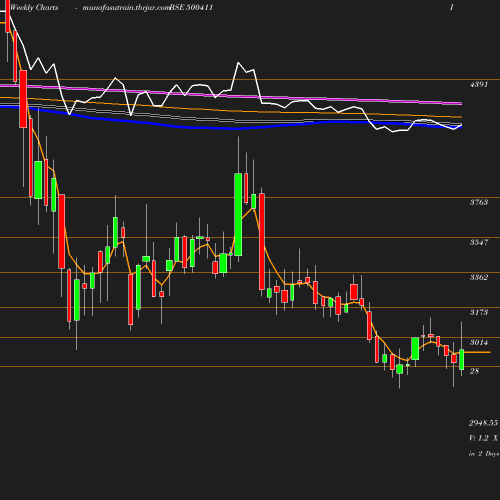Click the 3014 price level label
Viewport: 500px width, 500px height.
tap(479, 342)
